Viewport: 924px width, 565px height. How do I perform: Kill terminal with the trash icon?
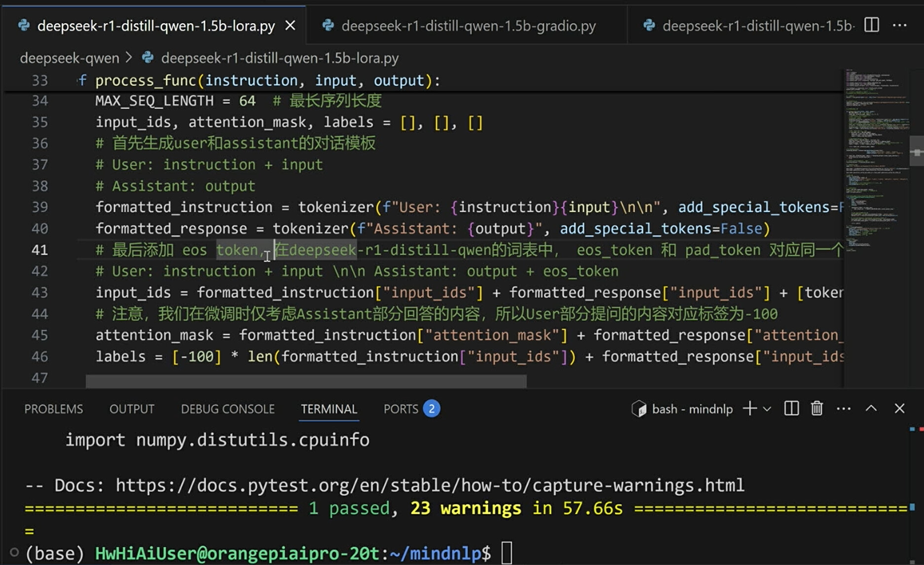pyautogui.click(x=817, y=409)
